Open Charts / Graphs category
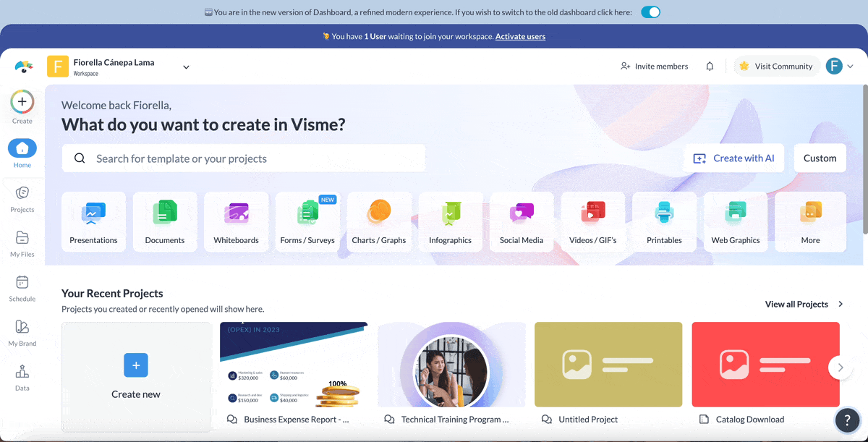The image size is (868, 442). click(379, 214)
